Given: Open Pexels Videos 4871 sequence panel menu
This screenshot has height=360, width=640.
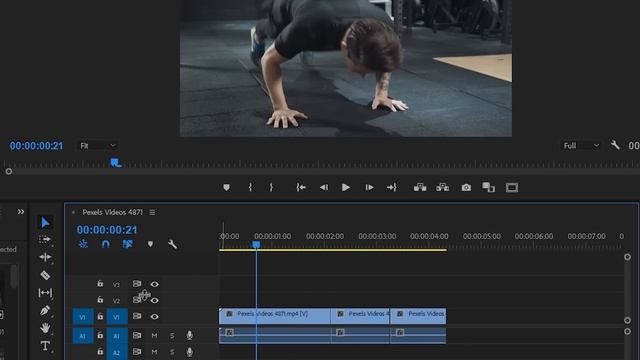Looking at the screenshot, I should click(x=152, y=212).
